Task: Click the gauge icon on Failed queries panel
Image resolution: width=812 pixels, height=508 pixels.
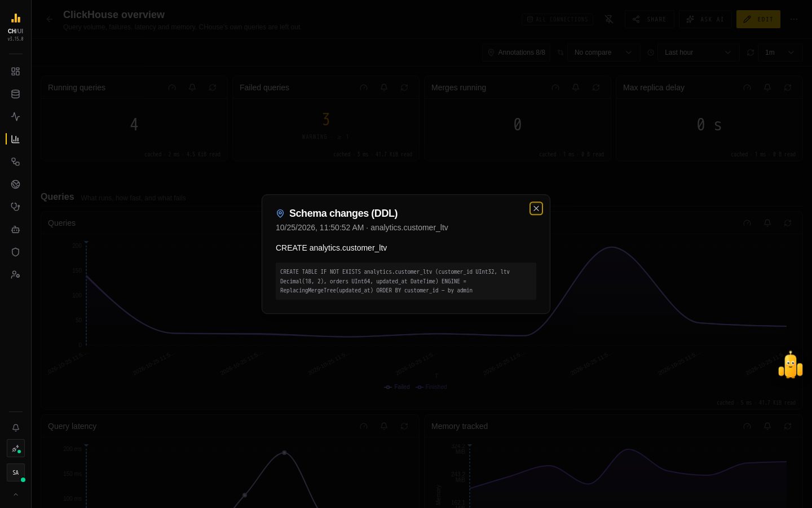Action: [364, 87]
